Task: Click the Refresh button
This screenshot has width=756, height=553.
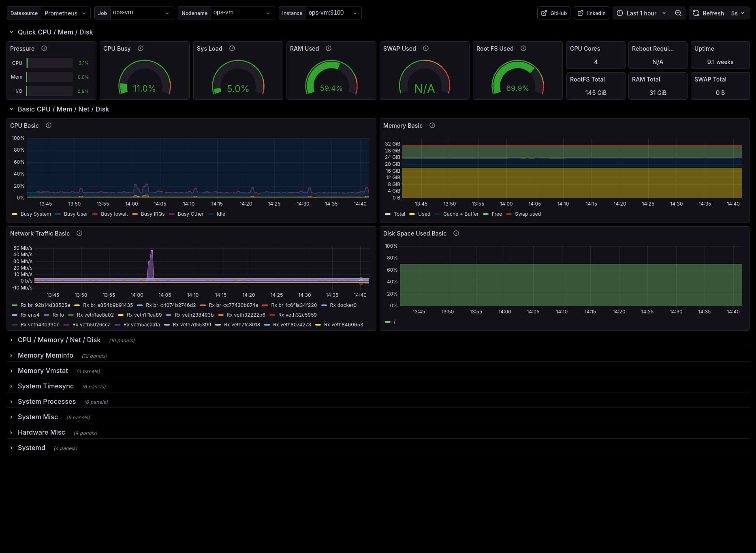Action: coord(709,13)
